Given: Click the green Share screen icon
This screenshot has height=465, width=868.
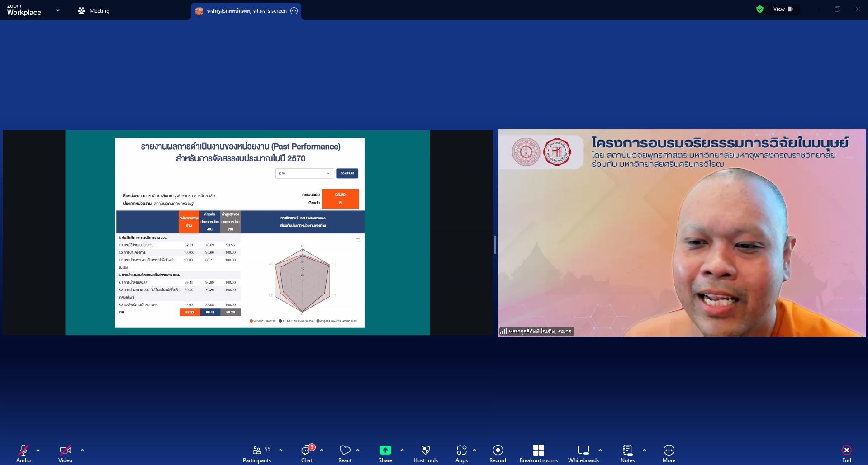Looking at the screenshot, I should coord(385,450).
